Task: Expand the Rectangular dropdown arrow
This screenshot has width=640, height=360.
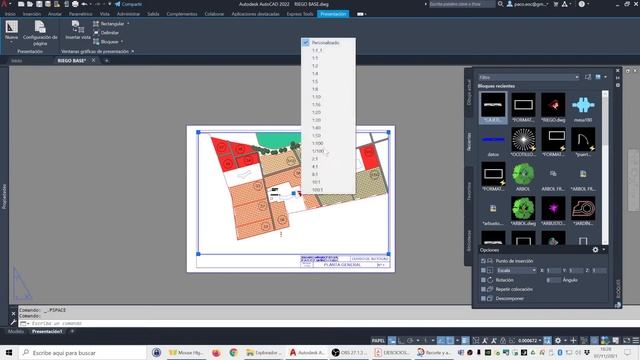Action: (x=128, y=24)
